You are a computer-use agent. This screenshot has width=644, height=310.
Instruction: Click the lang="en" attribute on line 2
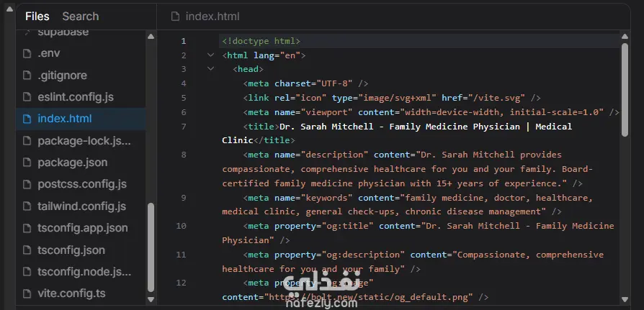(277, 55)
